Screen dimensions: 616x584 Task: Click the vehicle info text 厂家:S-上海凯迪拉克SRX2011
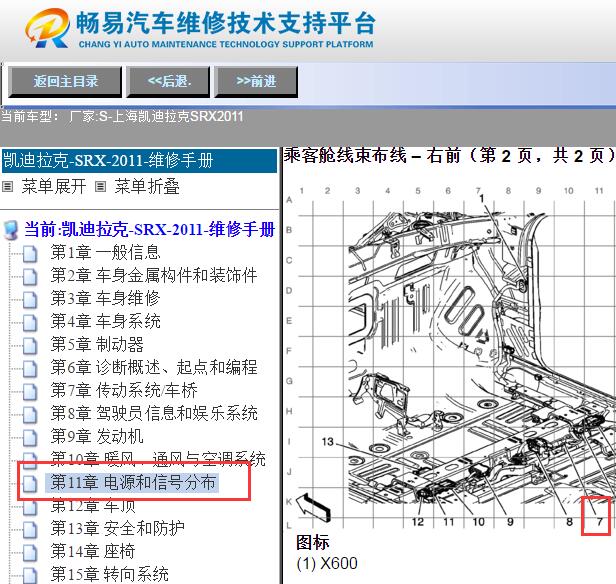(156, 117)
